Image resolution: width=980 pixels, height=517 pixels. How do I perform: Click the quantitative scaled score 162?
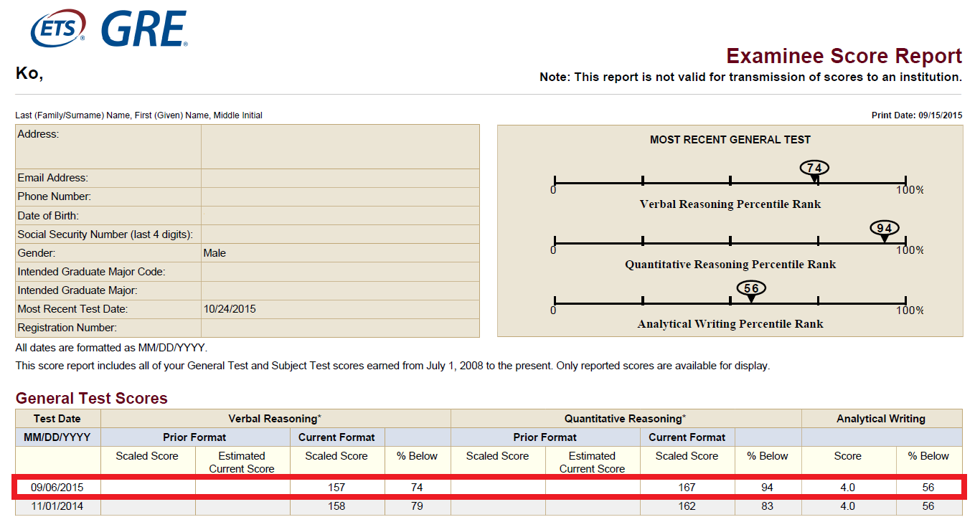(687, 506)
